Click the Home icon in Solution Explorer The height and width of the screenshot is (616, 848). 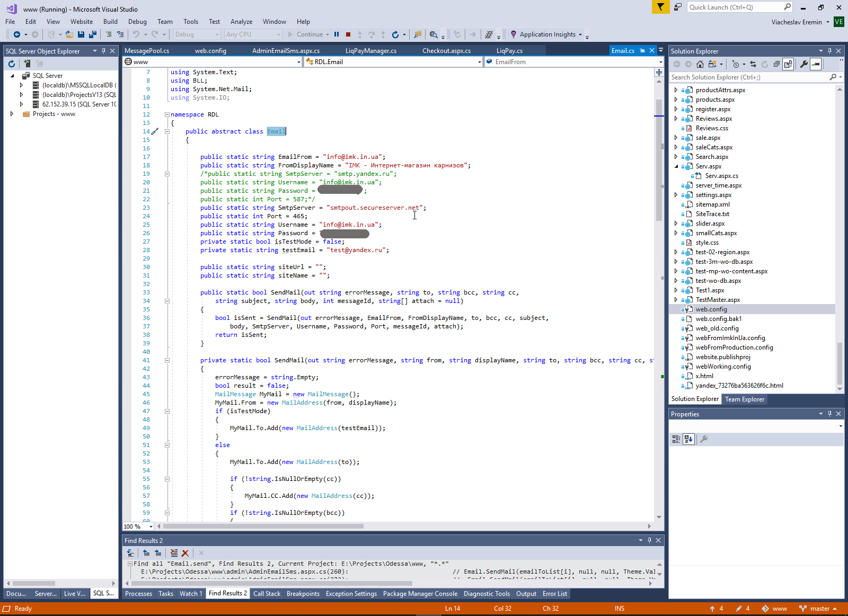coord(700,64)
